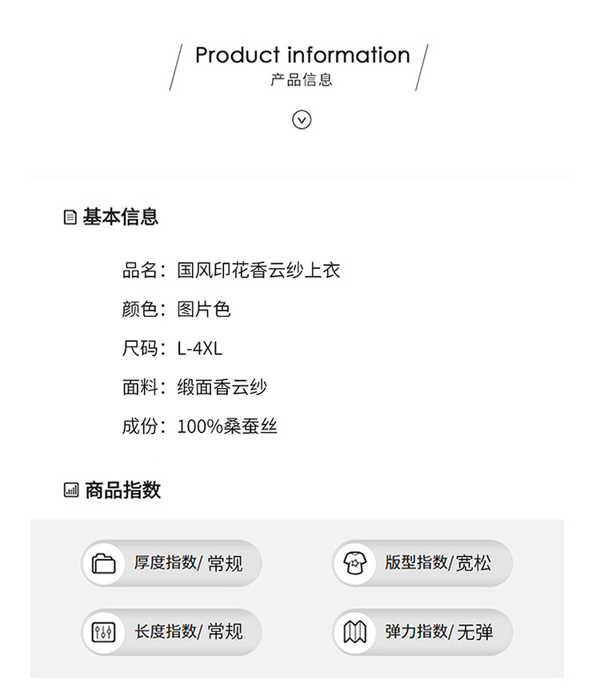Click the T-shirt icon for 版型指数

pyautogui.click(x=354, y=563)
